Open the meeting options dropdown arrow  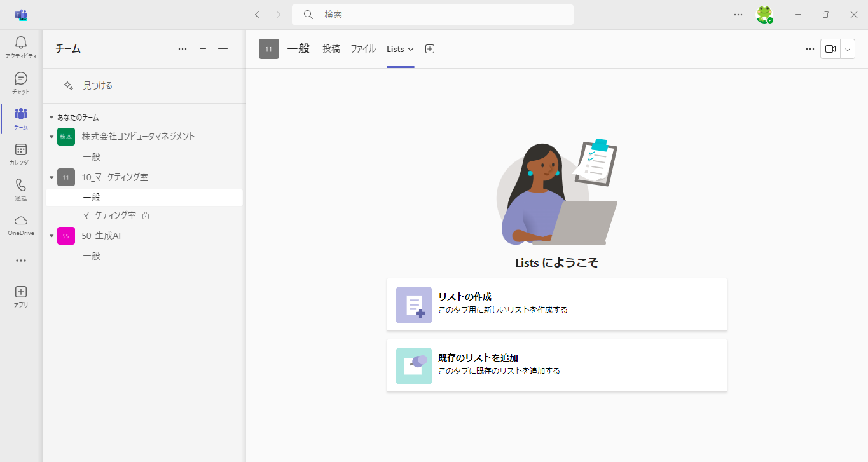point(848,49)
